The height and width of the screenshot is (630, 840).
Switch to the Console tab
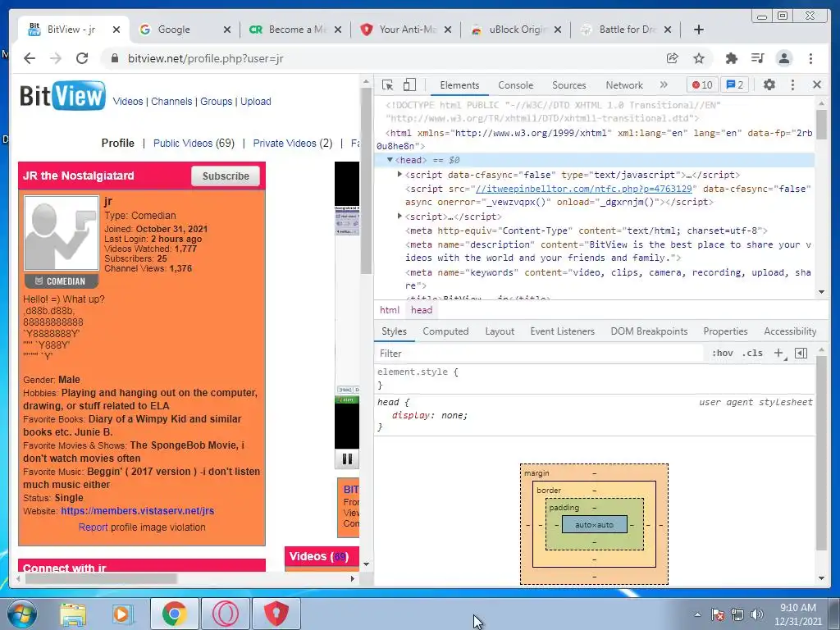pos(515,85)
